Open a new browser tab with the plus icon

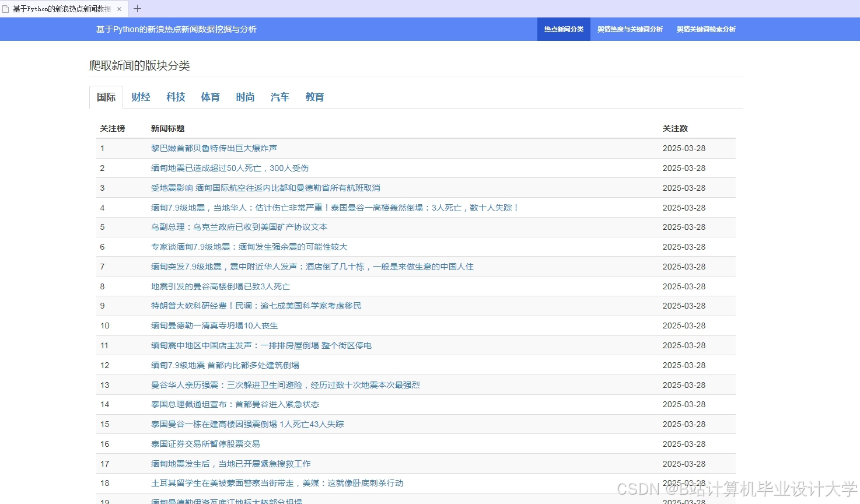coord(137,9)
